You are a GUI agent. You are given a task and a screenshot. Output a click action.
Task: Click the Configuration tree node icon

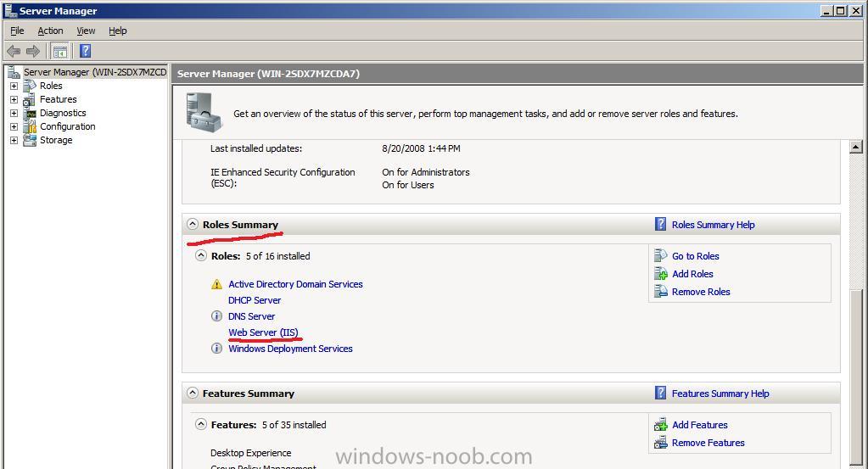(x=30, y=126)
